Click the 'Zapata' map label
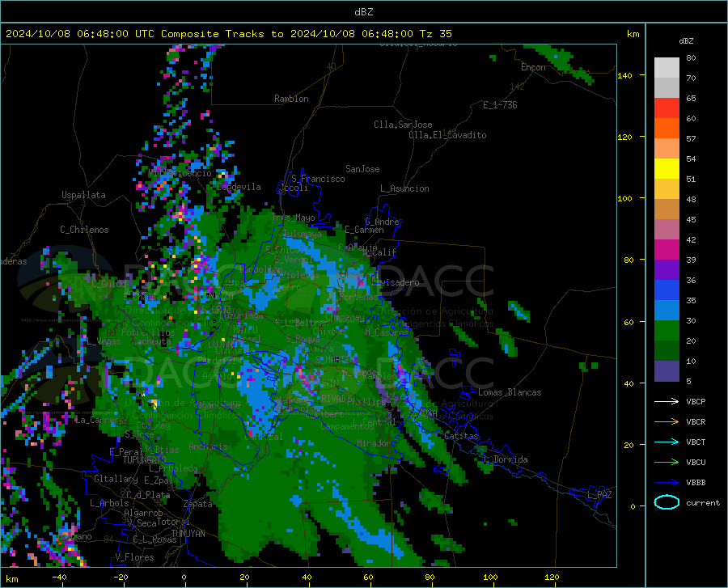Image resolution: width=728 pixels, height=588 pixels. tap(198, 504)
